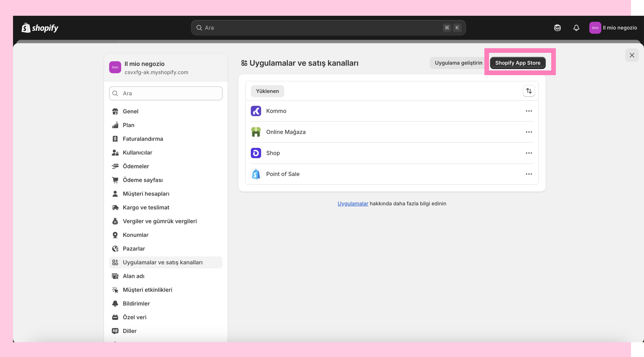Click the Point of Sale icon
Screen dimensions: 644x357
click(256, 174)
